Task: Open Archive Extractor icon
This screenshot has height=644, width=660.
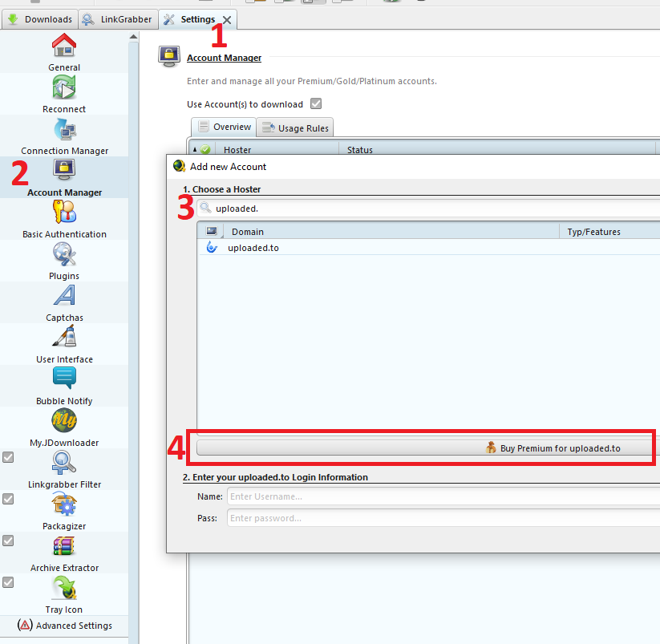Action: (64, 546)
